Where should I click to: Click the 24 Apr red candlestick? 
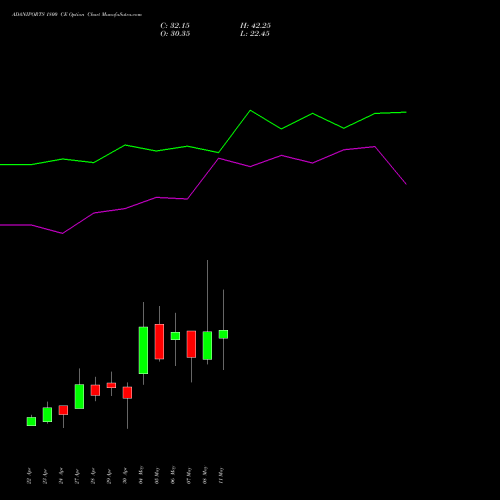point(63,410)
